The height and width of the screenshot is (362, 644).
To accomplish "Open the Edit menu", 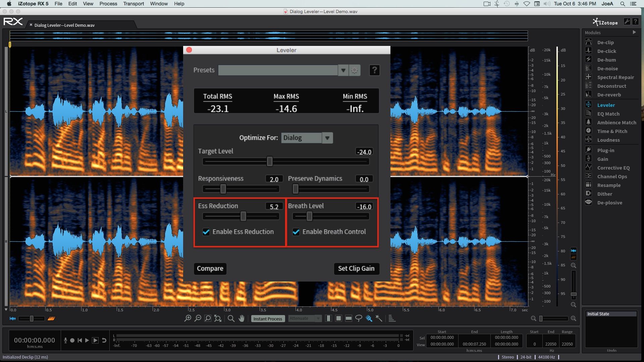I will point(72,4).
